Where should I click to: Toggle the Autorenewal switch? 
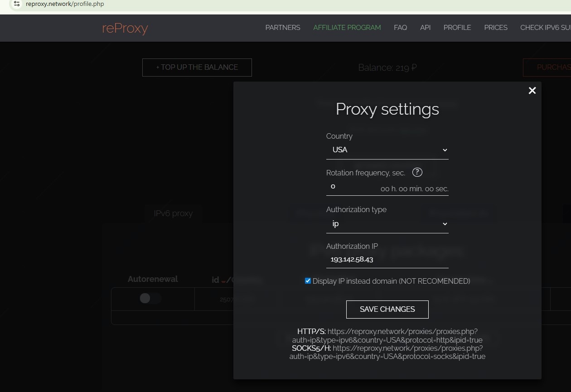[x=150, y=298]
